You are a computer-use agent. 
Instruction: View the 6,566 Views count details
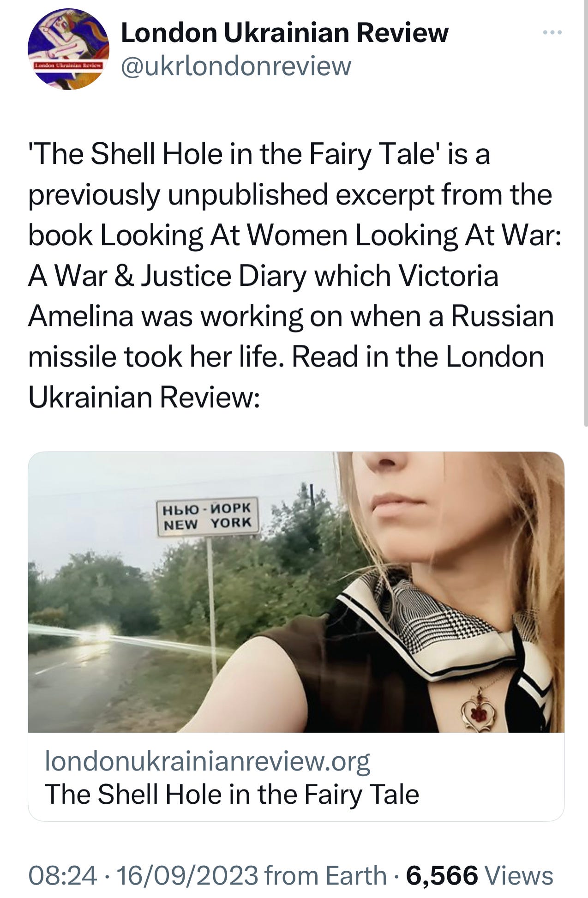pyautogui.click(x=480, y=876)
